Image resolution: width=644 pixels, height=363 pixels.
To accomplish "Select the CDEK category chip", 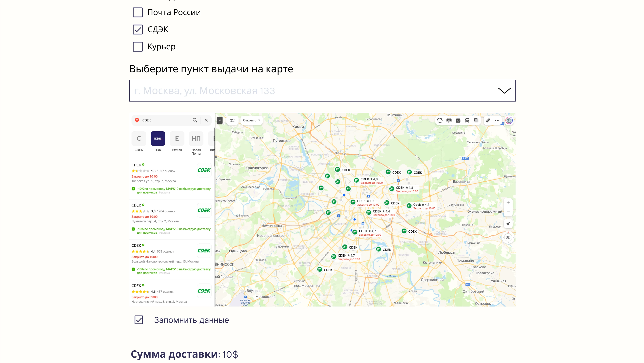I will [x=139, y=142].
